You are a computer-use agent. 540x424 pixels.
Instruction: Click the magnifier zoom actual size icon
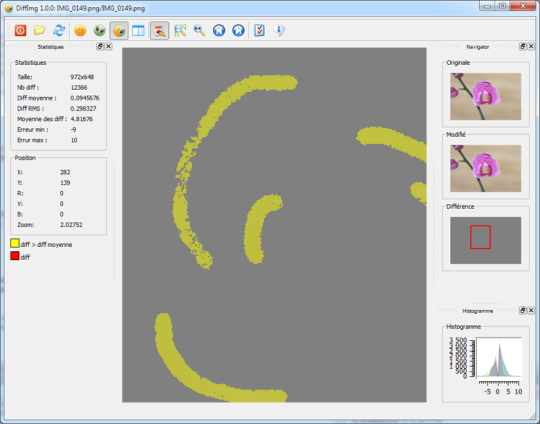[x=199, y=31]
